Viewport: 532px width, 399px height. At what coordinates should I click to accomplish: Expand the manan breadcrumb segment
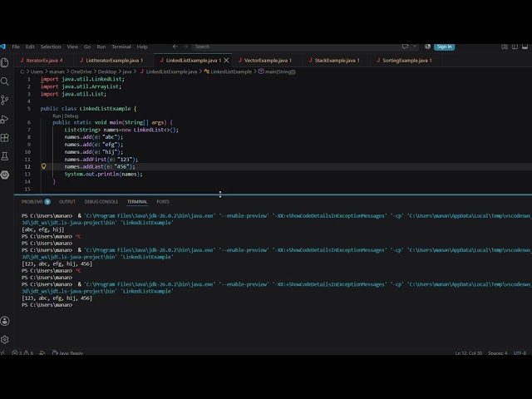pos(57,71)
